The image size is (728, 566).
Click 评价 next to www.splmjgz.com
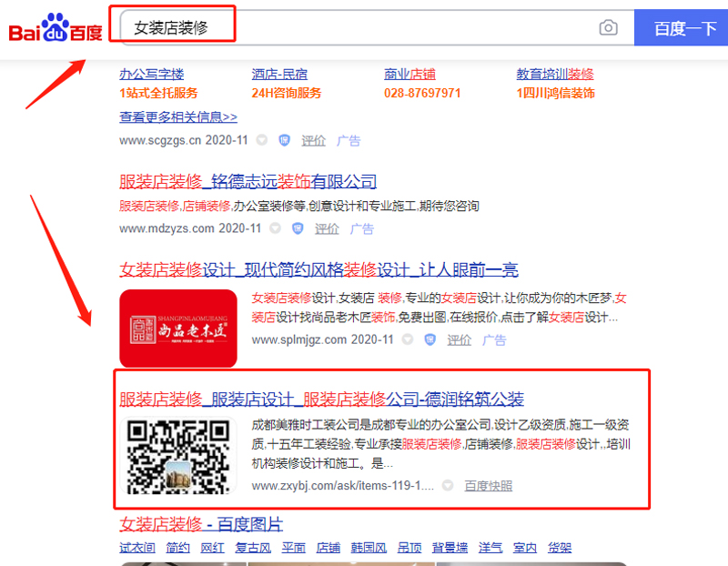click(x=459, y=339)
